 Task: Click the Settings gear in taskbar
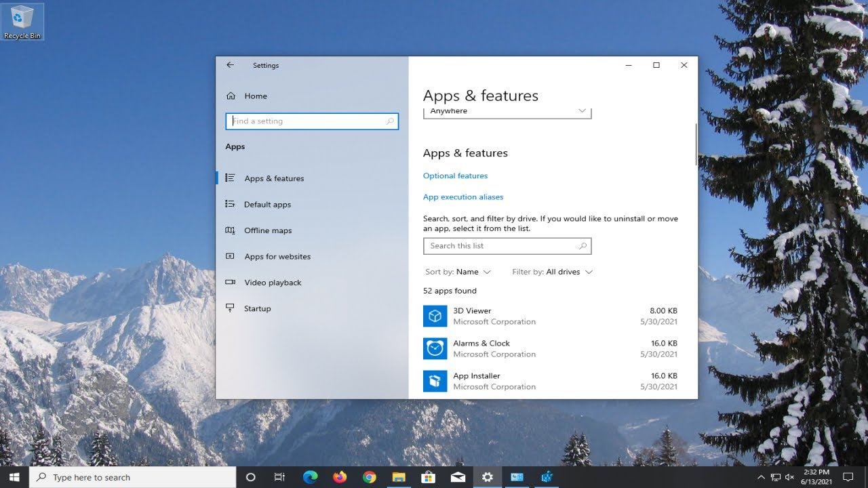(487, 477)
